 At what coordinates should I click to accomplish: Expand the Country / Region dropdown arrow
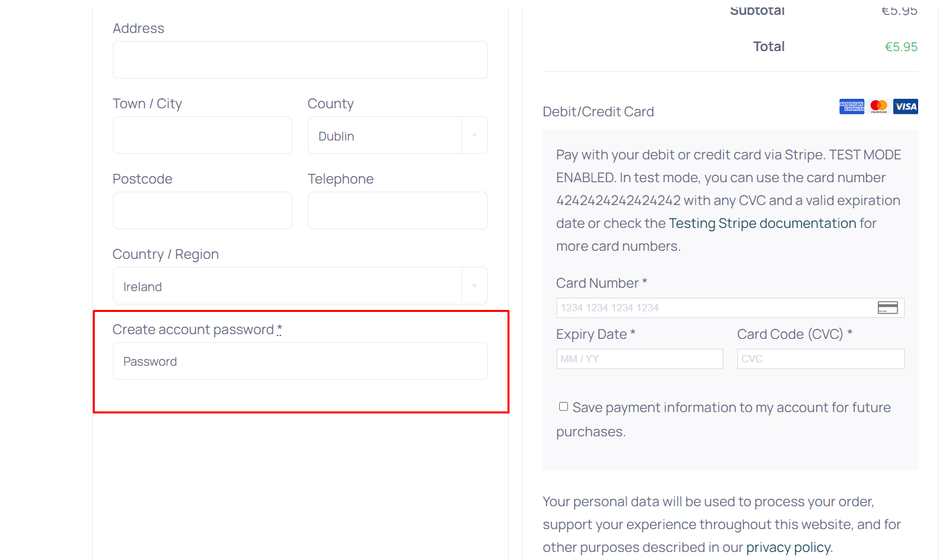pos(474,286)
